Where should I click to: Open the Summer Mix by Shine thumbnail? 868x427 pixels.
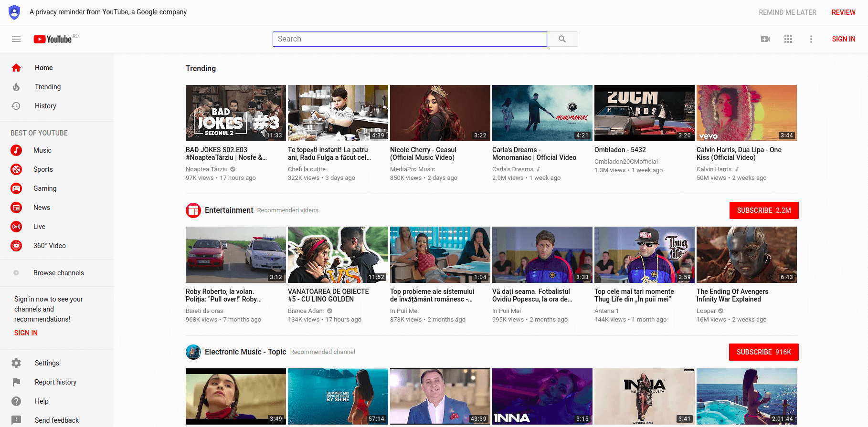[338, 396]
